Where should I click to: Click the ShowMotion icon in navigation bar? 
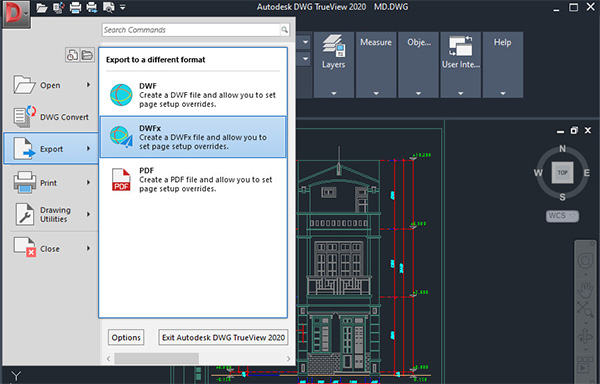coord(585,366)
